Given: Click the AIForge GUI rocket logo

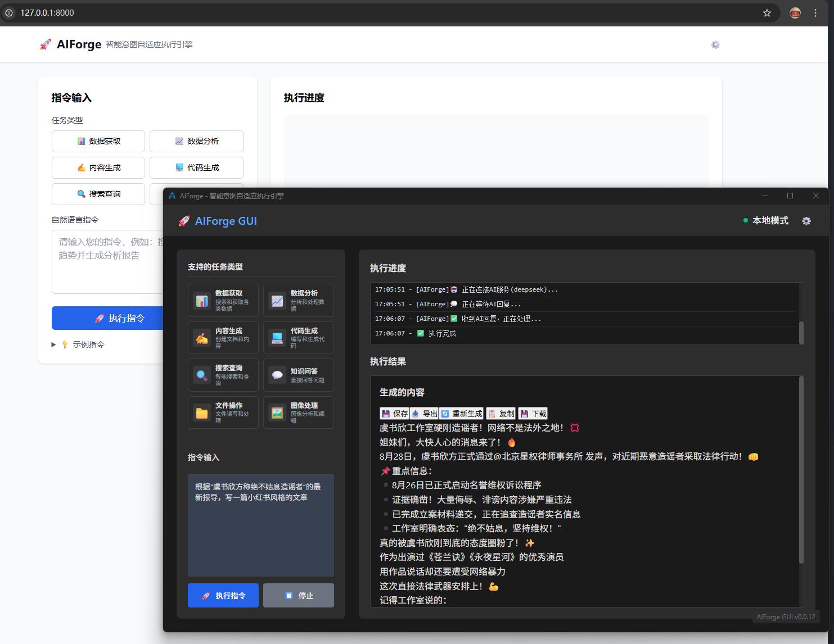Looking at the screenshot, I should coord(184,221).
